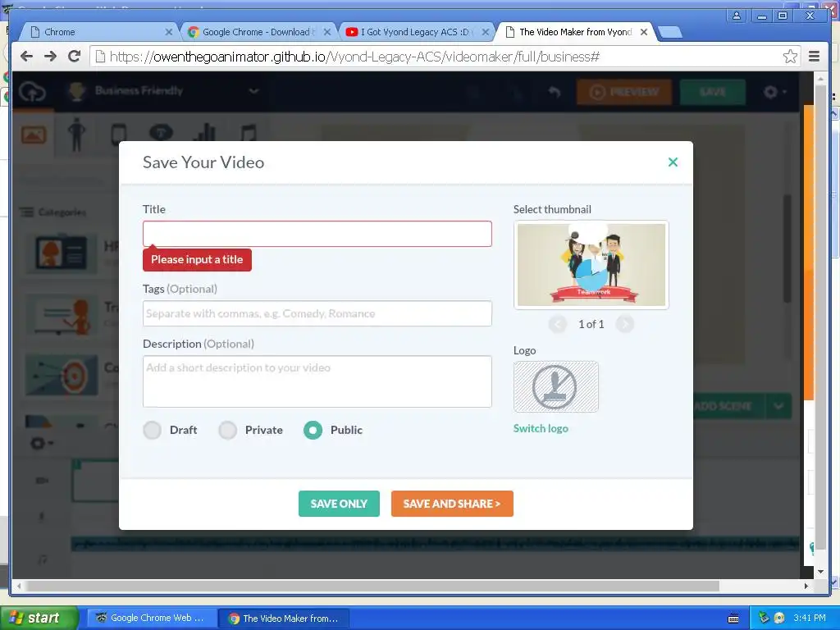
Task: Open the Chrome hamburger menu
Action: coord(815,57)
